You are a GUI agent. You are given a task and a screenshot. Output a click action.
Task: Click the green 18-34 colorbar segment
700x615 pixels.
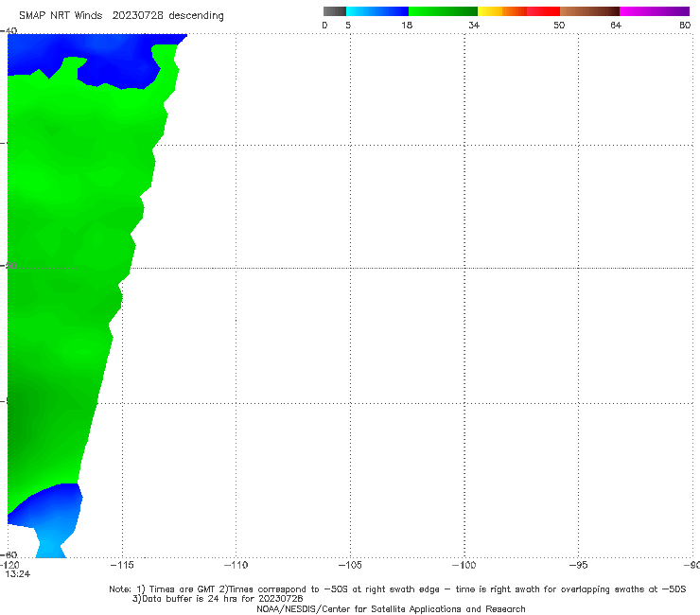[x=443, y=11]
